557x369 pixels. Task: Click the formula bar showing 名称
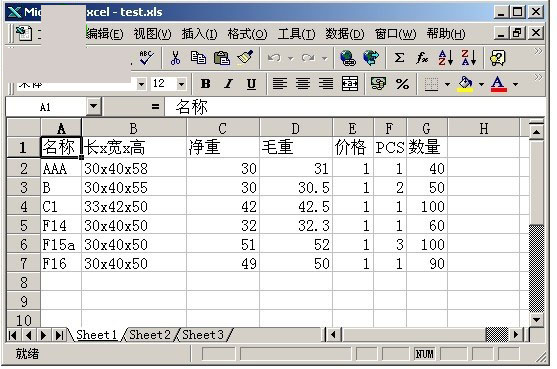click(x=355, y=106)
